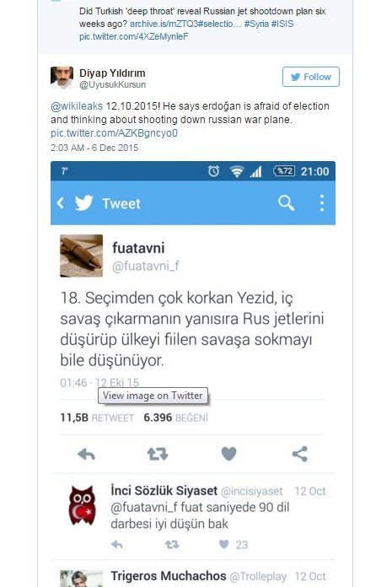
Task: Tap the fuatavni pen avatar image
Action: click(x=82, y=256)
